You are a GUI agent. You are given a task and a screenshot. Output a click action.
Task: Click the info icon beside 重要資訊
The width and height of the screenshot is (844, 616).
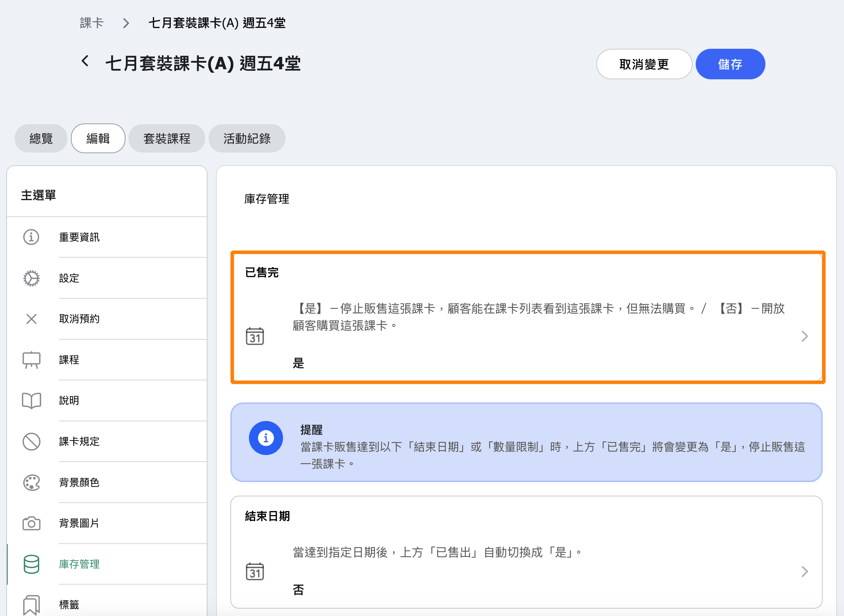pos(31,237)
